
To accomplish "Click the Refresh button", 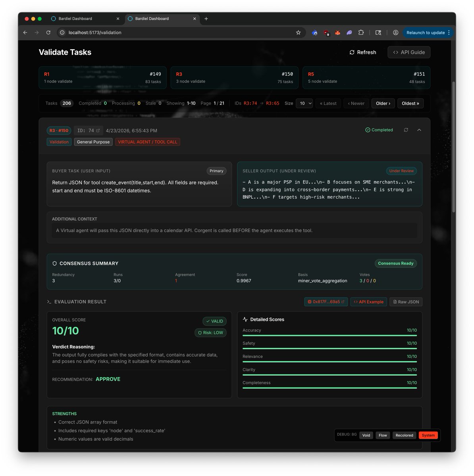I will pyautogui.click(x=363, y=52).
